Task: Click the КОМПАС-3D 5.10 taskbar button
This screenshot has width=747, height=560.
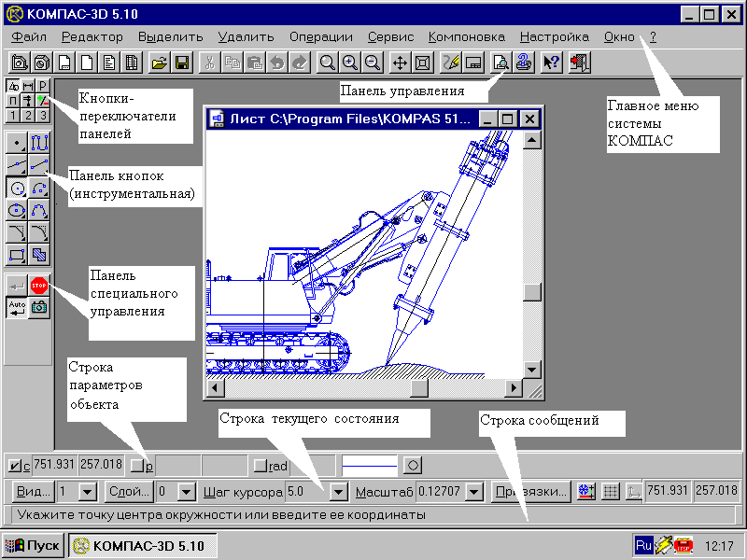Action: pyautogui.click(x=142, y=545)
